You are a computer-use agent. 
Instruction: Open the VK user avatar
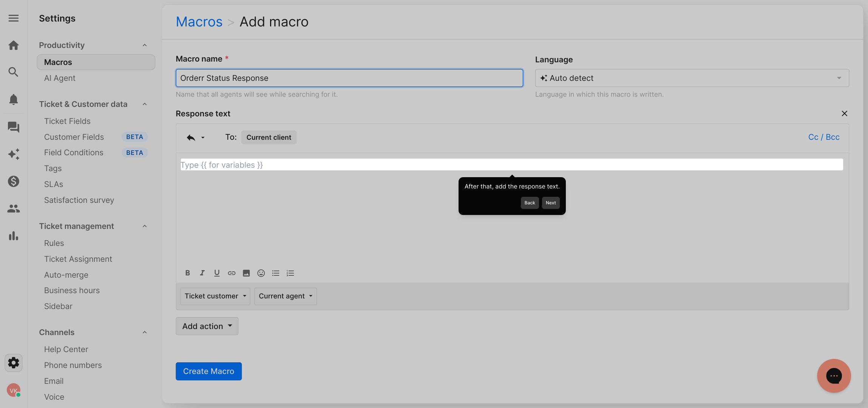[14, 390]
